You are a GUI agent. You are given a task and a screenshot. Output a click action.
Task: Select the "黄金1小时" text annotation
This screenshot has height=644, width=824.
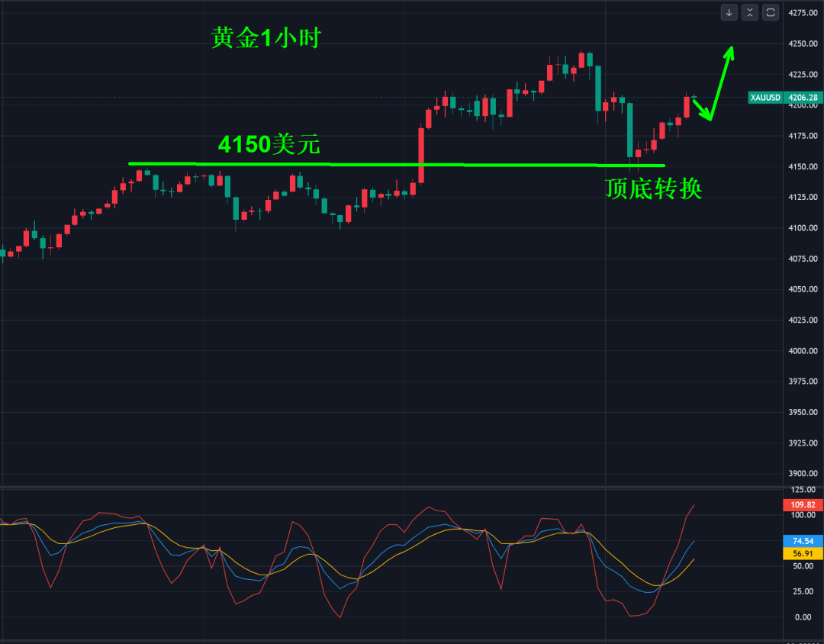266,38
